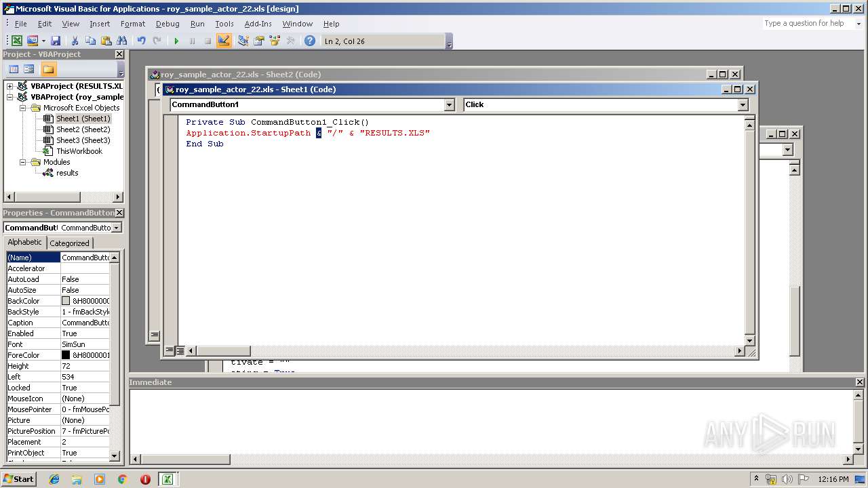868x488 pixels.
Task: Run the macro with the green play icon
Action: click(176, 41)
